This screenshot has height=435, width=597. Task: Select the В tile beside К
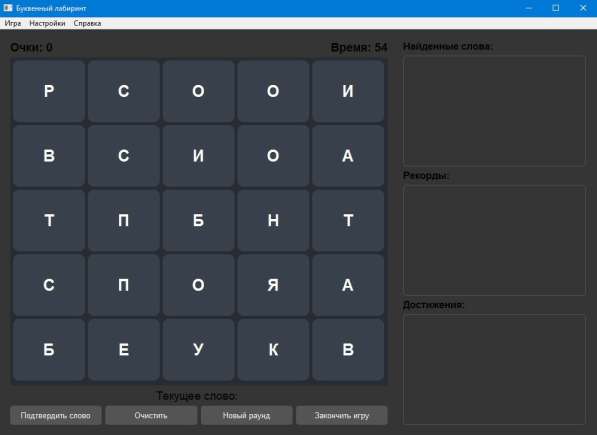[x=348, y=349]
